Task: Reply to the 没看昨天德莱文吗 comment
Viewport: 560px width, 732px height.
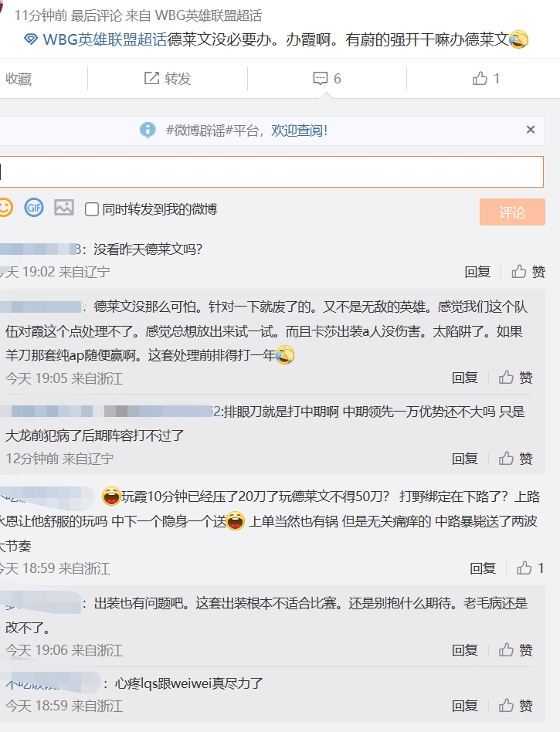Action: [x=477, y=272]
